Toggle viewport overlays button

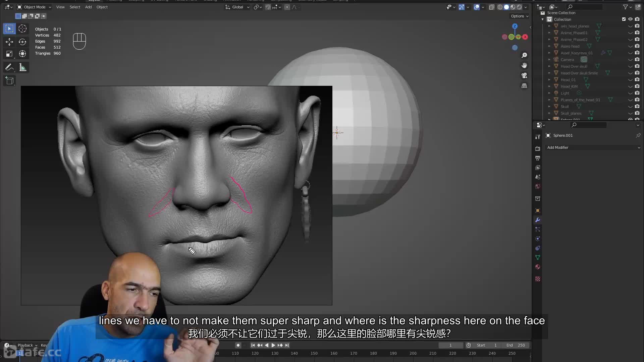(x=477, y=7)
